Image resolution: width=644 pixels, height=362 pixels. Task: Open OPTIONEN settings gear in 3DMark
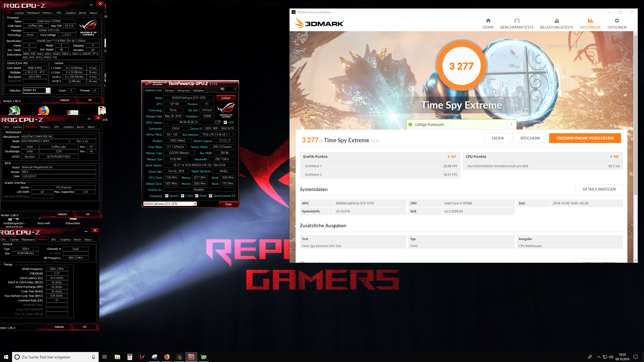coord(617,24)
